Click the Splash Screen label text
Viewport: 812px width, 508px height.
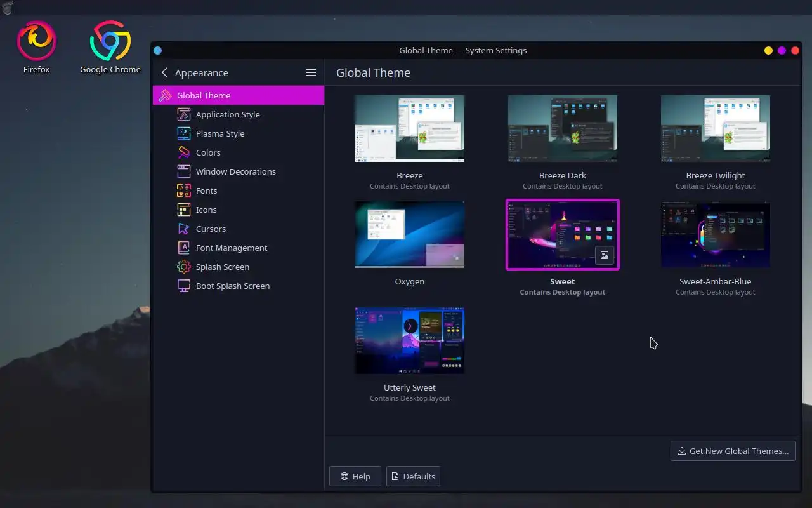coord(223,267)
